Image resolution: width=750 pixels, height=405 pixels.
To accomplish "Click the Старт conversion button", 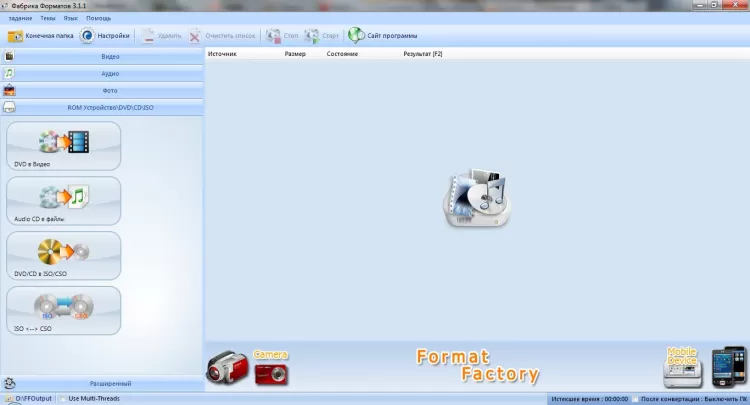I will (321, 36).
